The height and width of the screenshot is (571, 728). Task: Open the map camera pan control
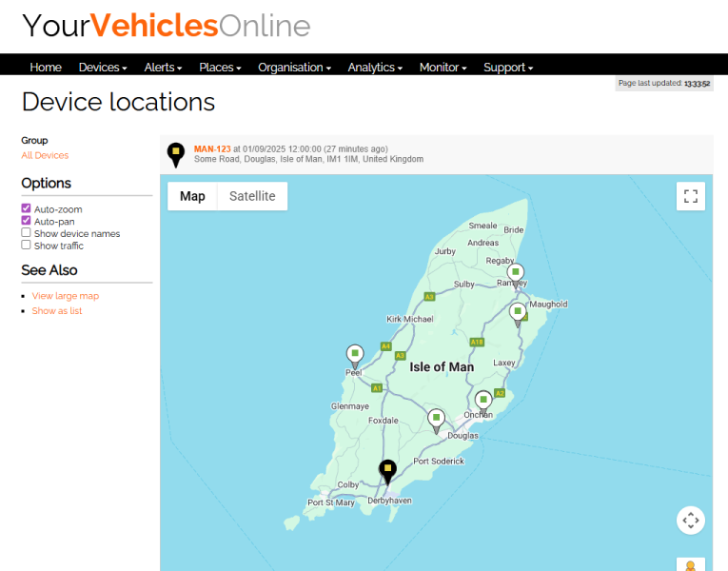tap(691, 520)
